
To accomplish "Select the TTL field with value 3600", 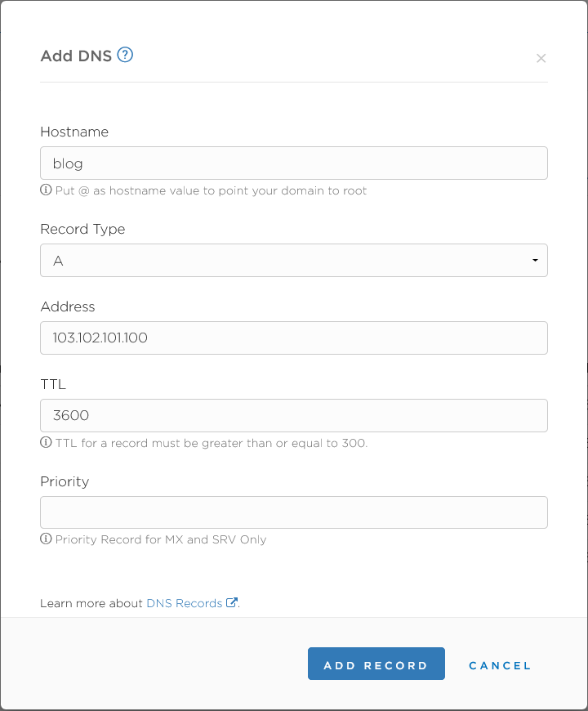I will point(294,415).
